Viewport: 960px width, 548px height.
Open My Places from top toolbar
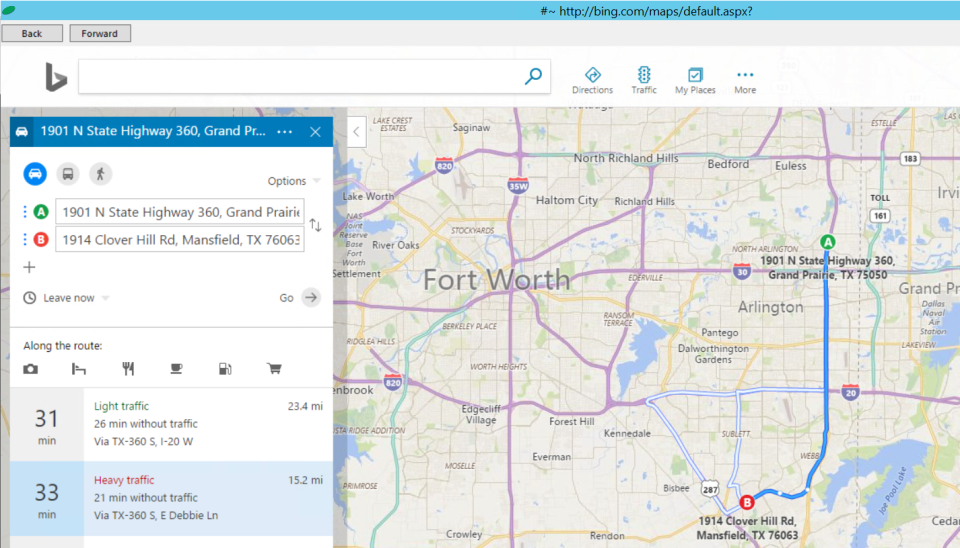[695, 81]
